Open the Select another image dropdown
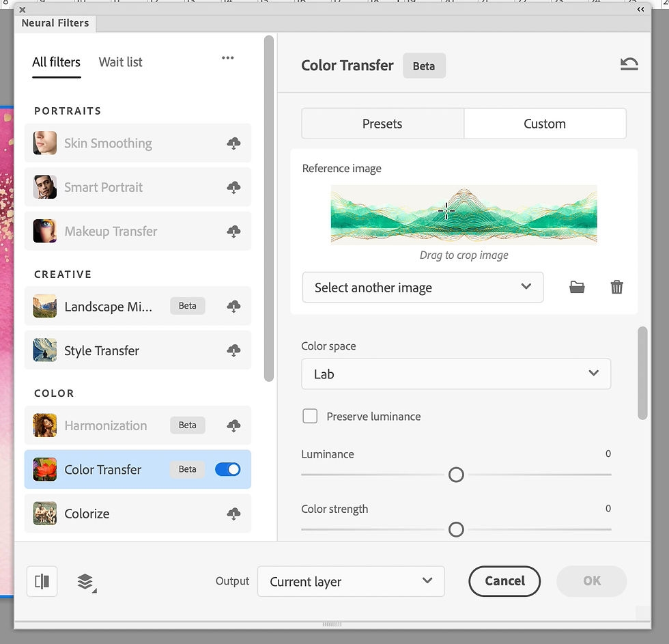 click(x=423, y=288)
